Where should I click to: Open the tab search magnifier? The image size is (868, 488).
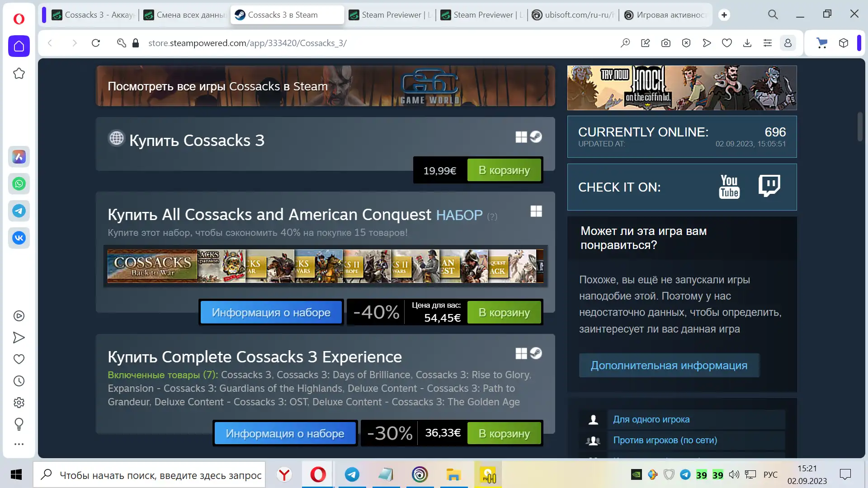click(x=773, y=14)
